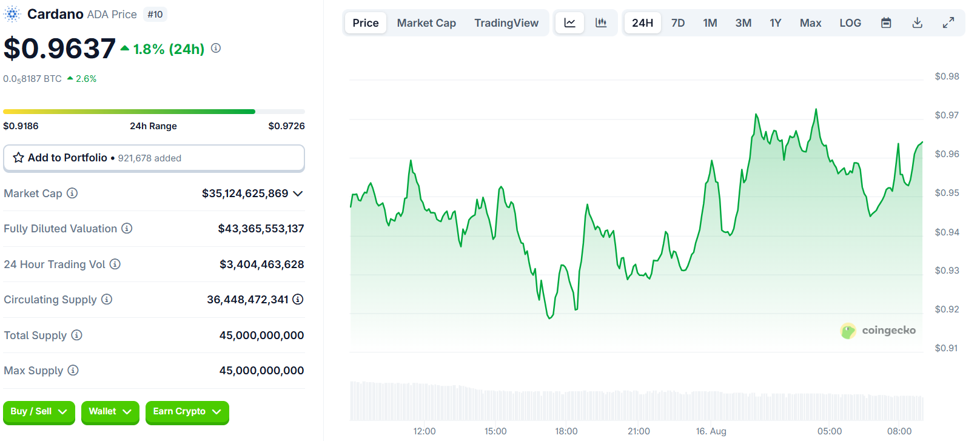The width and height of the screenshot is (980, 441).
Task: Open the 24h price change info icon
Action: point(216,48)
